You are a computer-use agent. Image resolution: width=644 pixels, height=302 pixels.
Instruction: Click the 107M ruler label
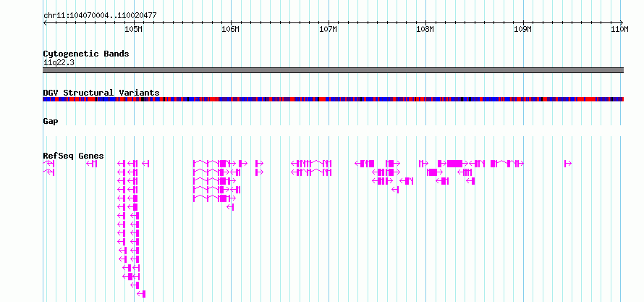(328, 29)
